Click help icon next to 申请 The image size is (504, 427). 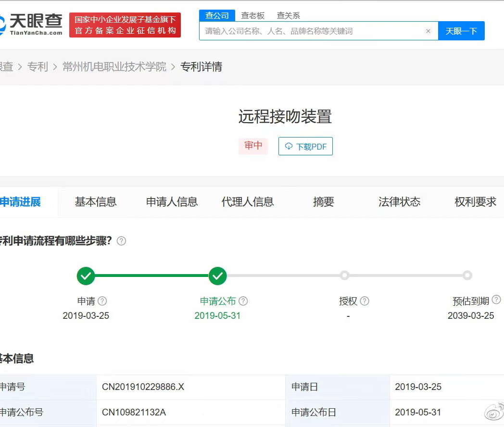click(102, 301)
